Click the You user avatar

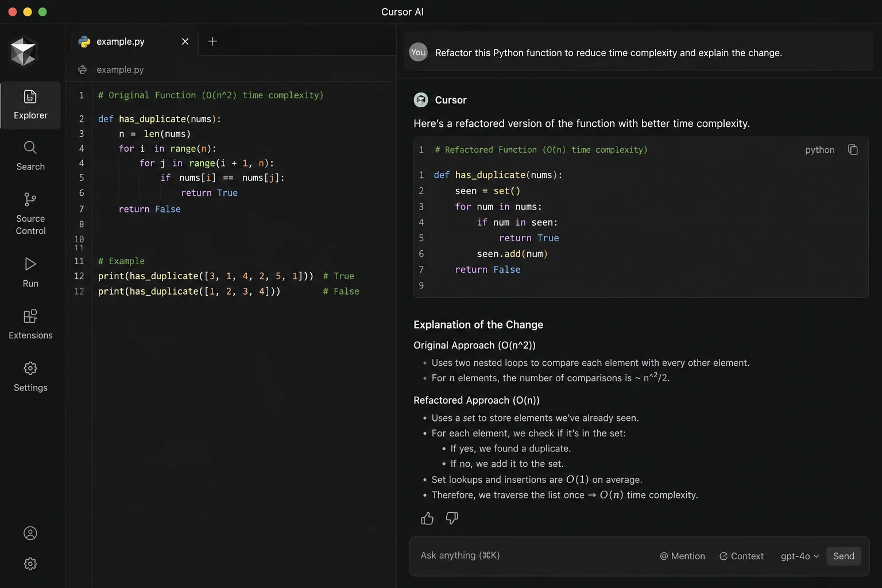(x=418, y=52)
